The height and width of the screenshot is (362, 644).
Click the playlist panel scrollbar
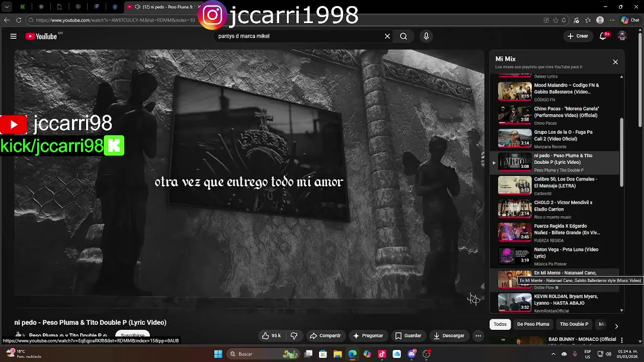(622, 152)
